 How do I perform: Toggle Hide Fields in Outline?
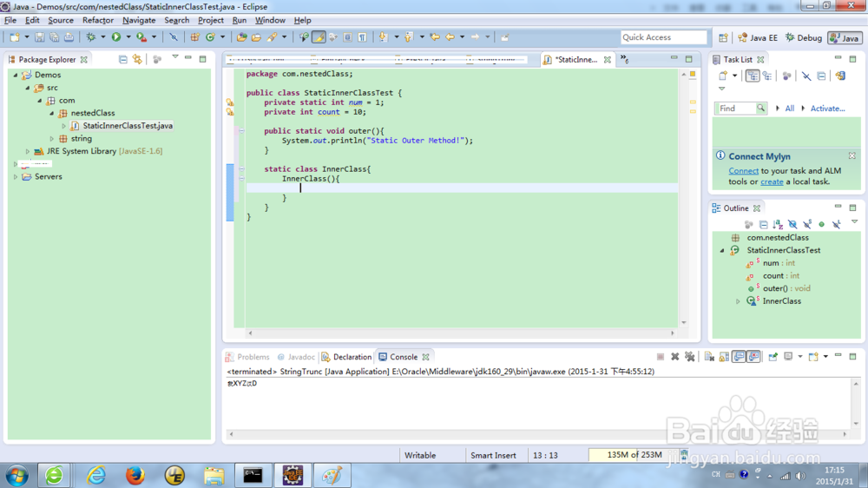click(792, 224)
